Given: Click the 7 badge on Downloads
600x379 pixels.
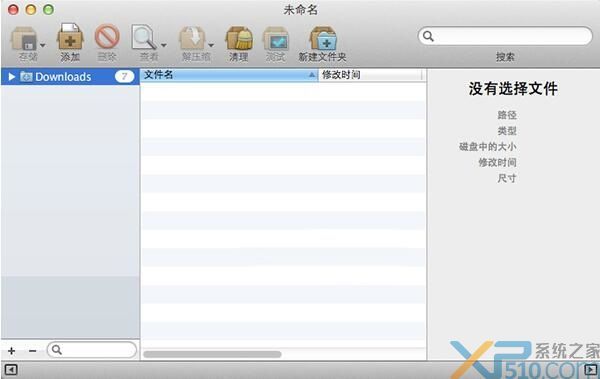Looking at the screenshot, I should 124,77.
